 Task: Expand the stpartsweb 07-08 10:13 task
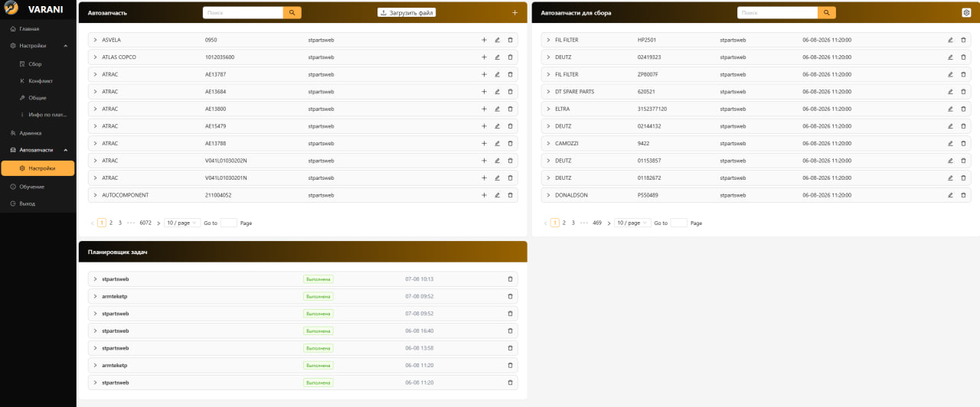click(95, 279)
